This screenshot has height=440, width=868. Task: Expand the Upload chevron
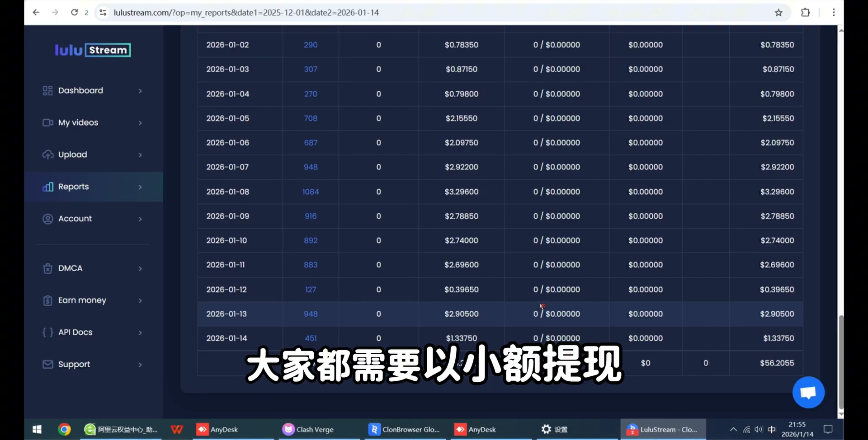(x=140, y=155)
